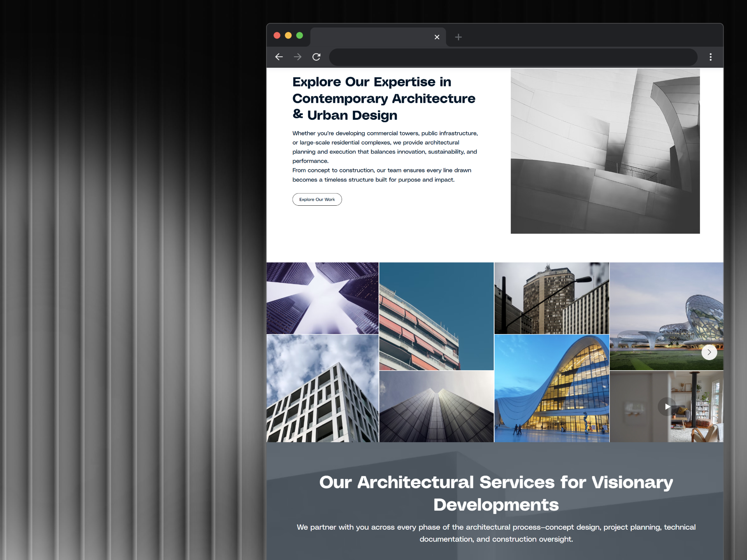The image size is (747, 560).
Task: Click the browser reload icon
Action: 316,57
